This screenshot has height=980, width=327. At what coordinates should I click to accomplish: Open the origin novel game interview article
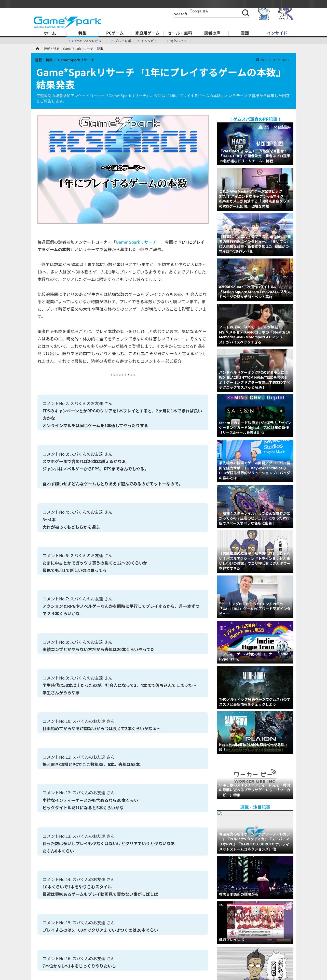coord(255,234)
